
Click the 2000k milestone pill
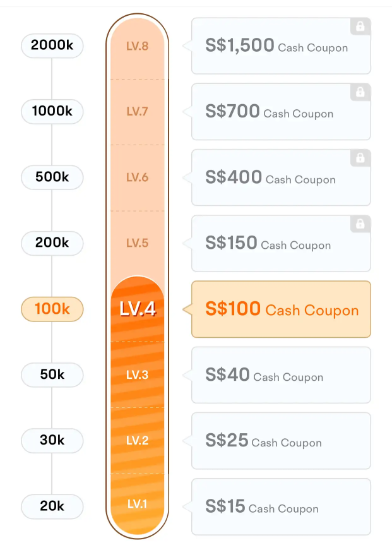(x=52, y=45)
